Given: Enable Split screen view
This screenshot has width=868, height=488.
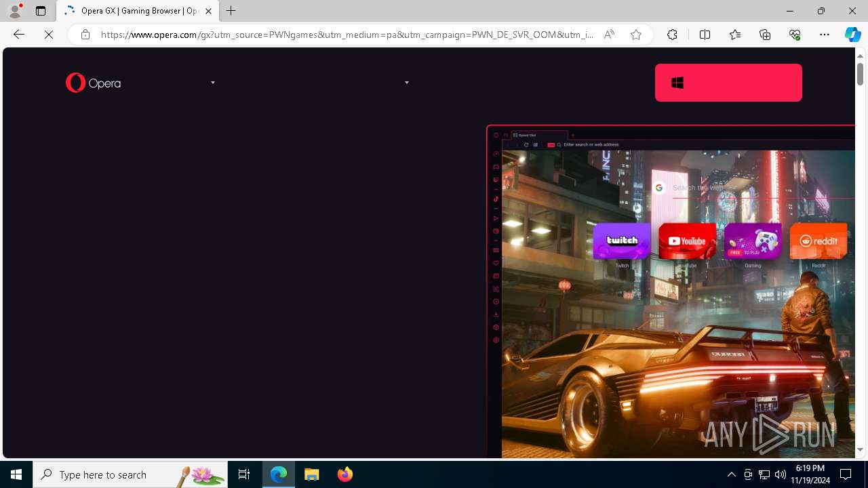Looking at the screenshot, I should click(x=705, y=35).
